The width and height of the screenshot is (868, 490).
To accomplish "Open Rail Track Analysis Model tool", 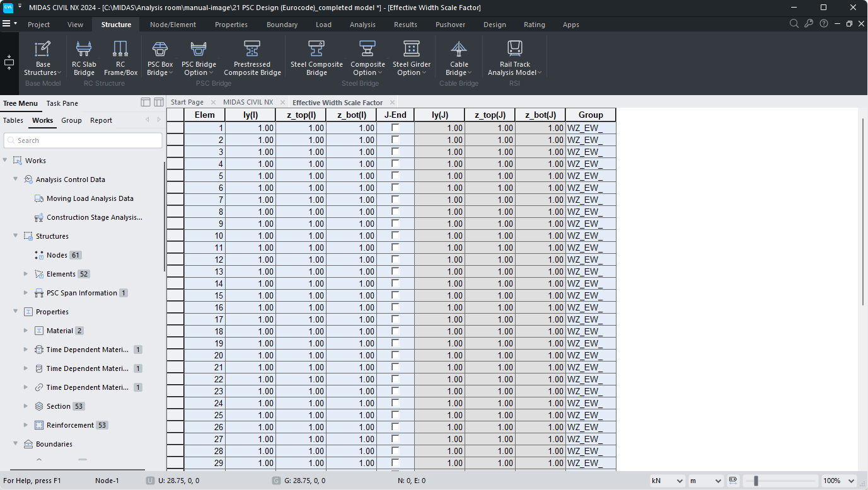I will coord(515,59).
